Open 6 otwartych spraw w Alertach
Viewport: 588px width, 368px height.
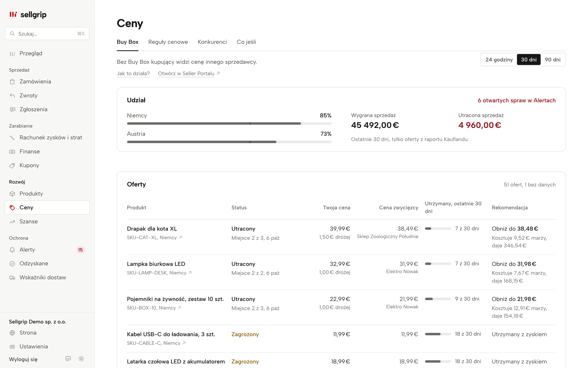tap(516, 100)
